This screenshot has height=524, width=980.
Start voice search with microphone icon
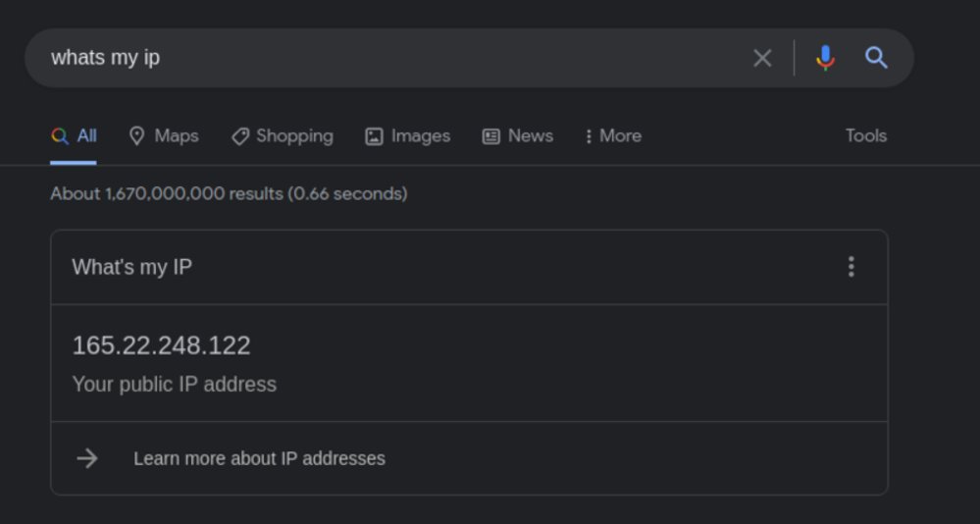[x=825, y=58]
